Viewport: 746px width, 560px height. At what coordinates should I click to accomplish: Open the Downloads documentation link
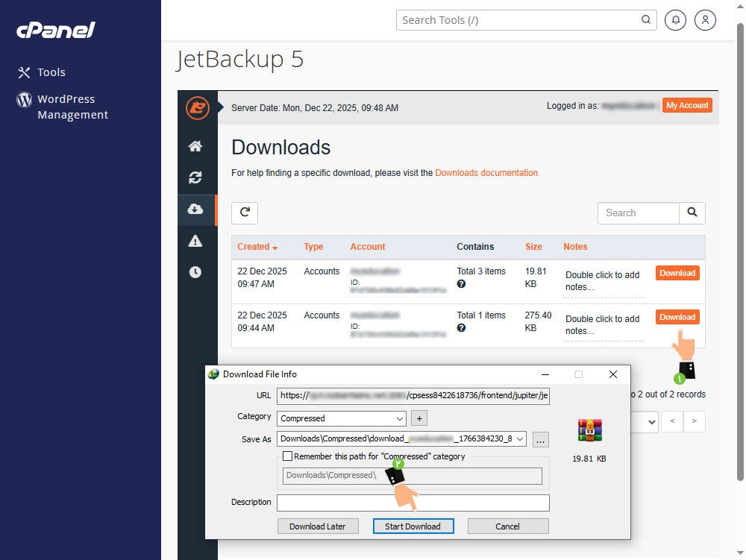tap(486, 173)
